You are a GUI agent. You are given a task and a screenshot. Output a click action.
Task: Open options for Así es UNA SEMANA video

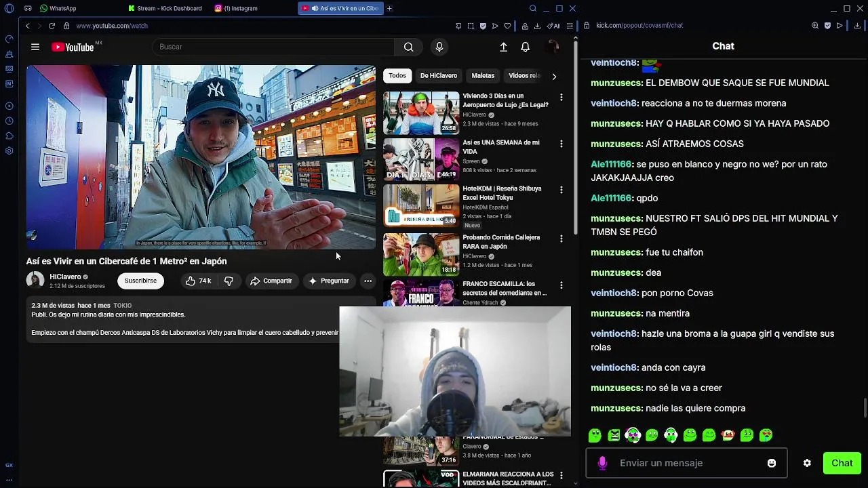[x=561, y=144]
